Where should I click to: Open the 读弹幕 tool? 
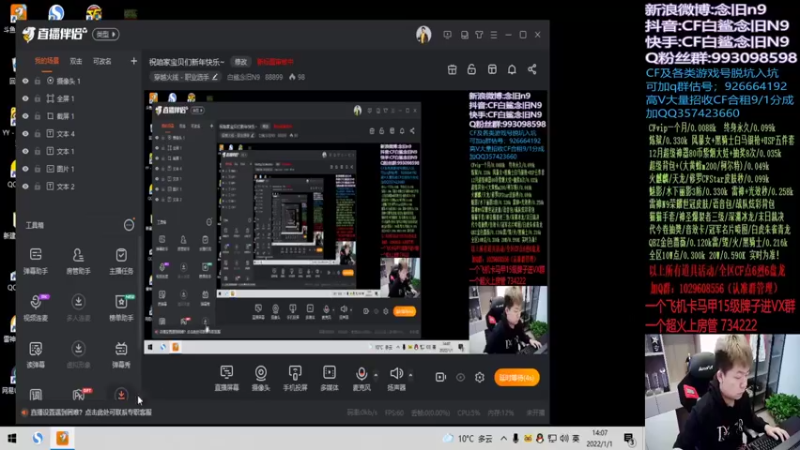(x=35, y=355)
